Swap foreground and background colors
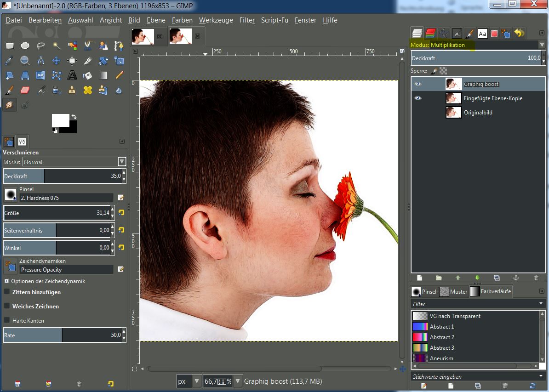 (74, 117)
